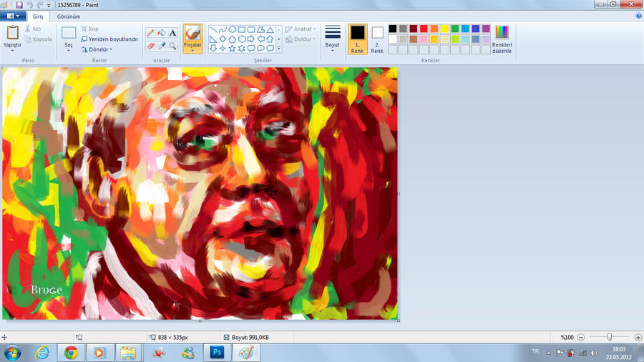Image resolution: width=644 pixels, height=362 pixels.
Task: Choose the Triangle shape
Action: [270, 30]
